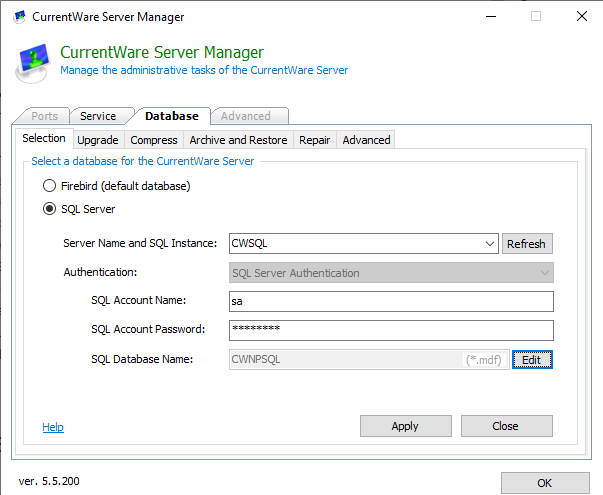
Task: Confirm with the OK button
Action: pyautogui.click(x=545, y=483)
